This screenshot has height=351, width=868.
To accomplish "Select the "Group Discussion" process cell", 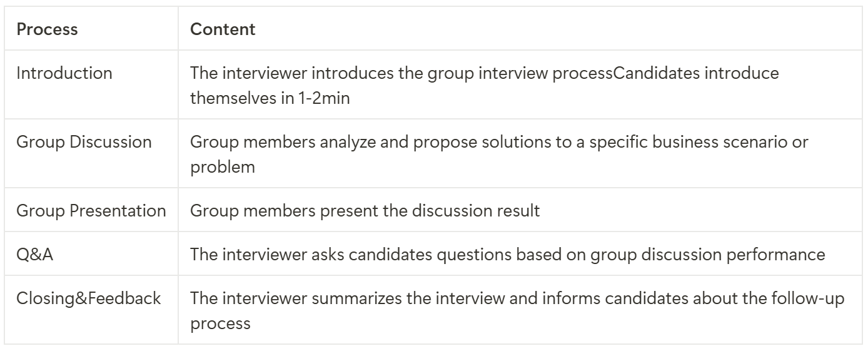I will 84,142.
